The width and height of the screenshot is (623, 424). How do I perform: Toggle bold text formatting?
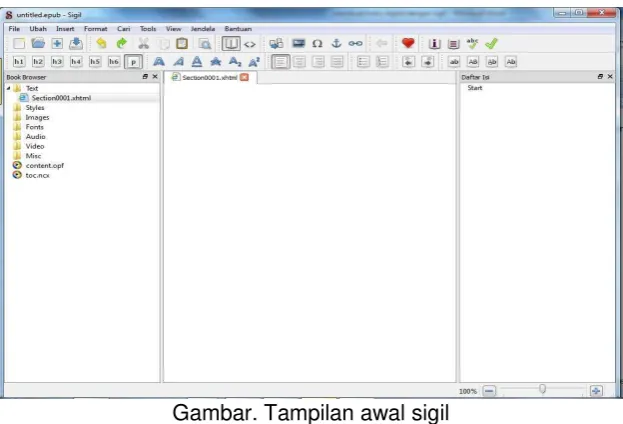(159, 62)
